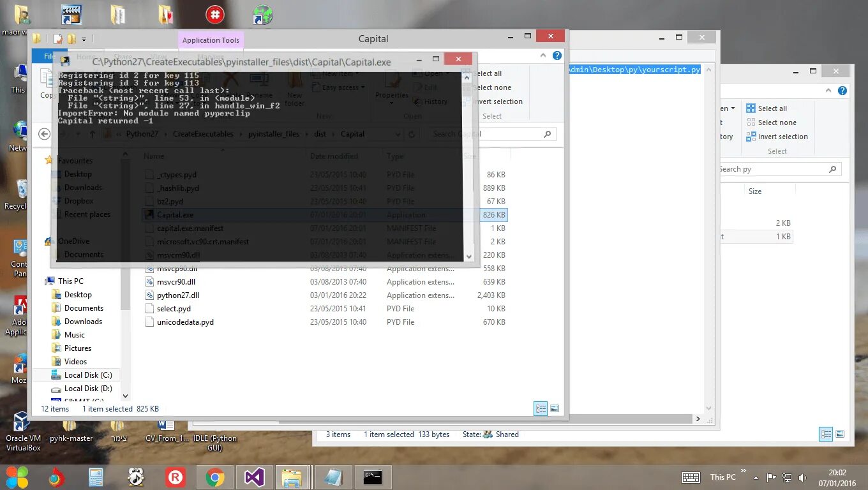Click the search magnifier in Capital window
Image resolution: width=868 pixels, height=490 pixels.
[x=547, y=134]
